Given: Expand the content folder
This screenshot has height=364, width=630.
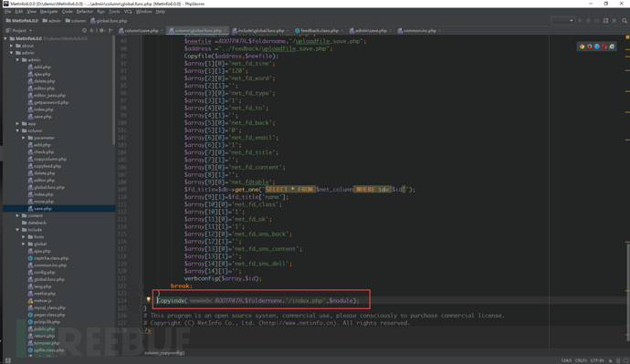Looking at the screenshot, I should point(17,215).
